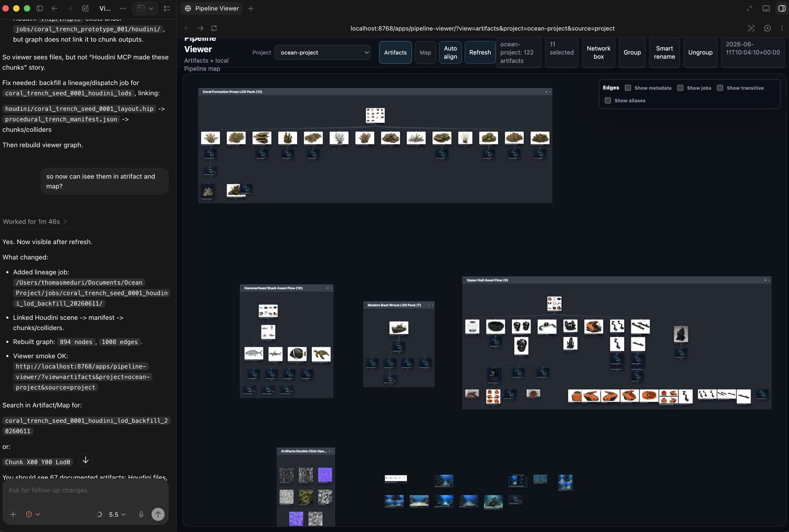789x532 pixels.
Task: Click the Smart rename button
Action: pyautogui.click(x=664, y=52)
